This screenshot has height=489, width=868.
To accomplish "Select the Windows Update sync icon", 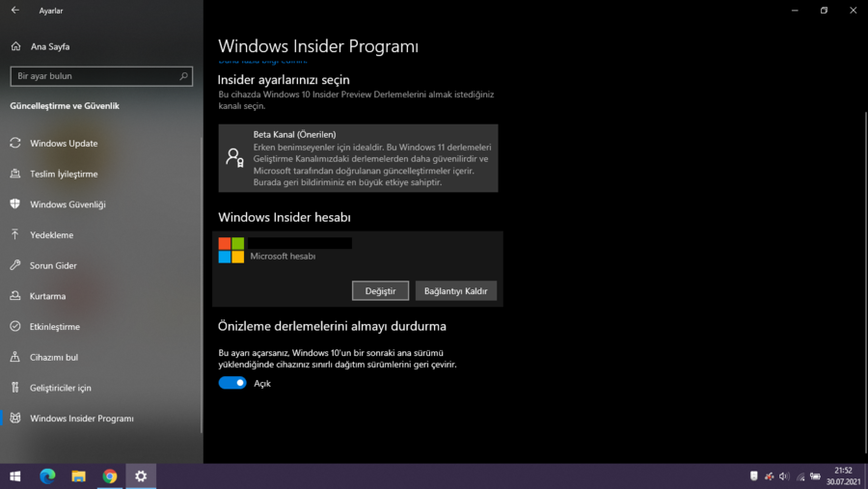I will [15, 143].
